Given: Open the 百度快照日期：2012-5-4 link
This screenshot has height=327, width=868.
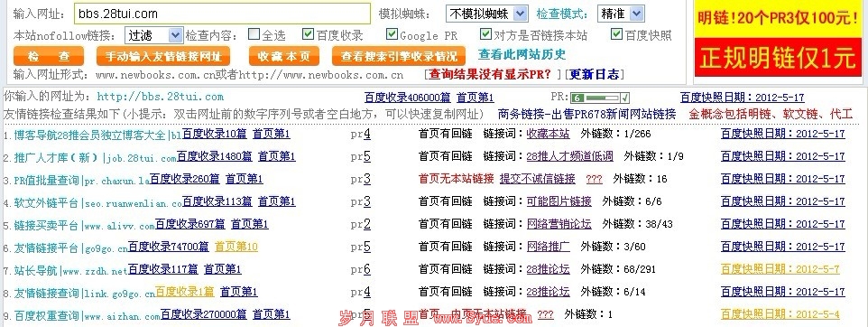Looking at the screenshot, I should point(780,314).
